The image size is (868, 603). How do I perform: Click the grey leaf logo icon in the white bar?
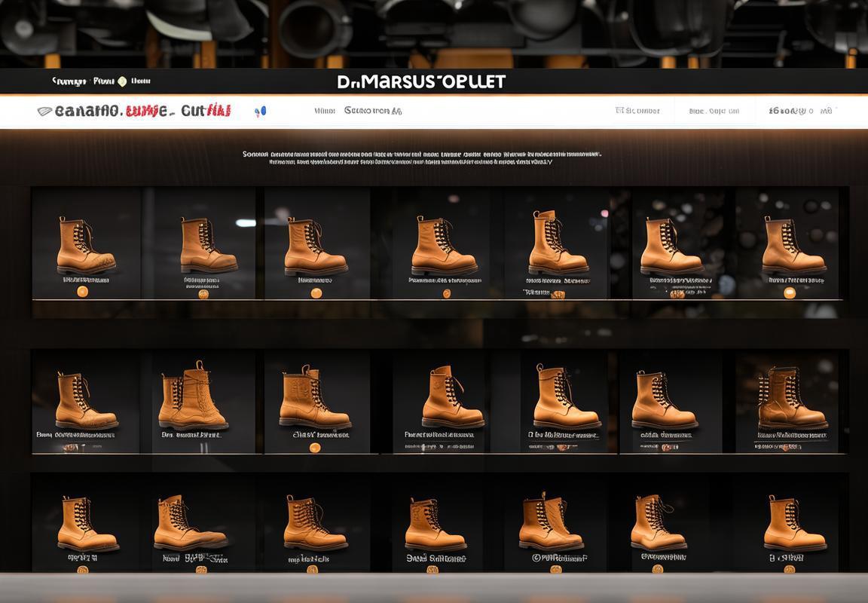pyautogui.click(x=45, y=112)
